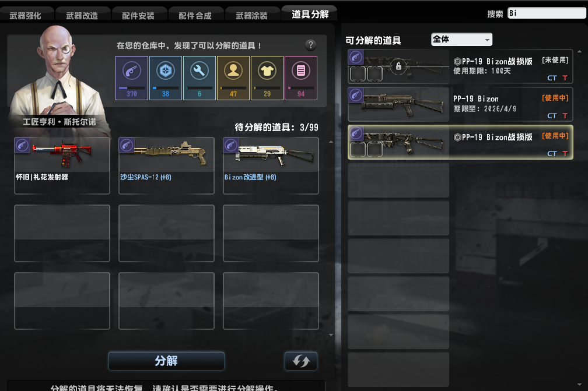Screen dimensions: 588x391
Task: Remove 怀旧|礼花发射器 from disassemble queue
Action: pyautogui.click(x=62, y=165)
